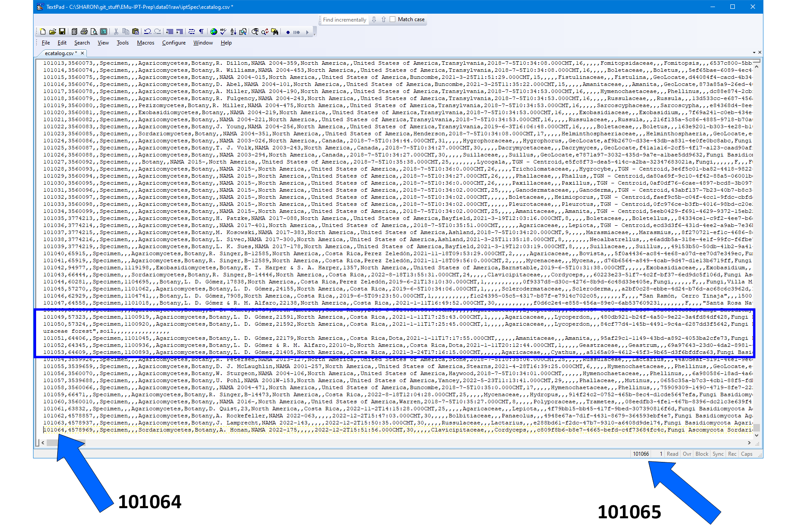
Task: Open an existing file
Action: (52, 31)
